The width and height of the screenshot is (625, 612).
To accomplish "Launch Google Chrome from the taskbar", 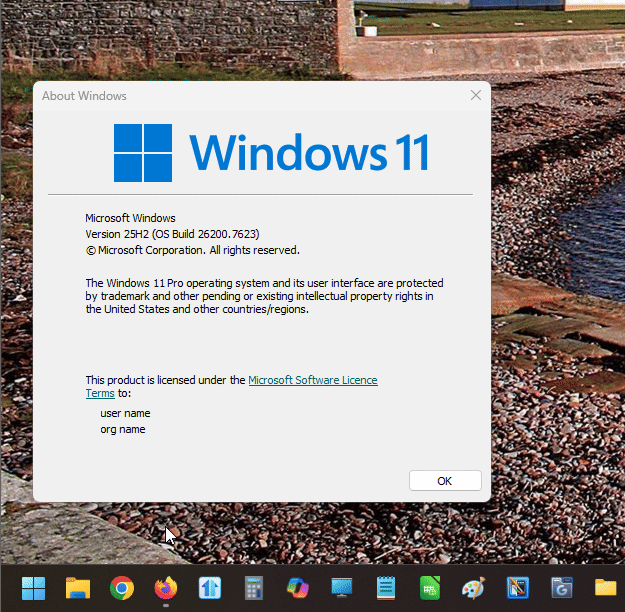I will (x=122, y=588).
